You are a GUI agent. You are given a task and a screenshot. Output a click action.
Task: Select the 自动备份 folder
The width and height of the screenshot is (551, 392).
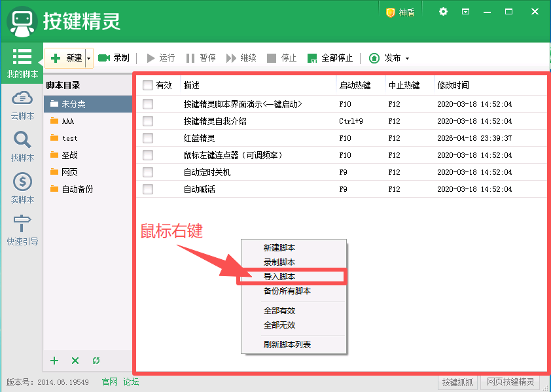point(88,189)
